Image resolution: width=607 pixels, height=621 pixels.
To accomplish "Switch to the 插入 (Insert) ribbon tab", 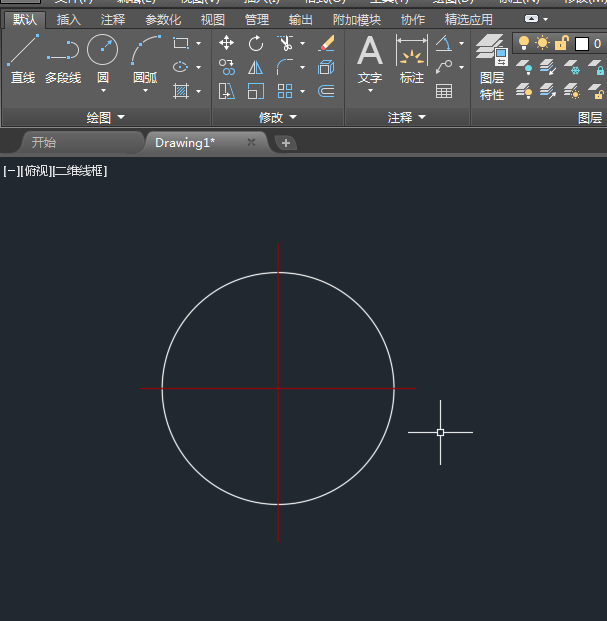I will coord(69,19).
